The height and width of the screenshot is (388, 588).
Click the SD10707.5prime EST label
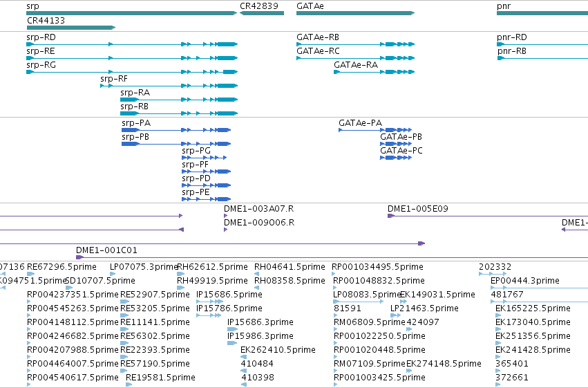click(100, 281)
